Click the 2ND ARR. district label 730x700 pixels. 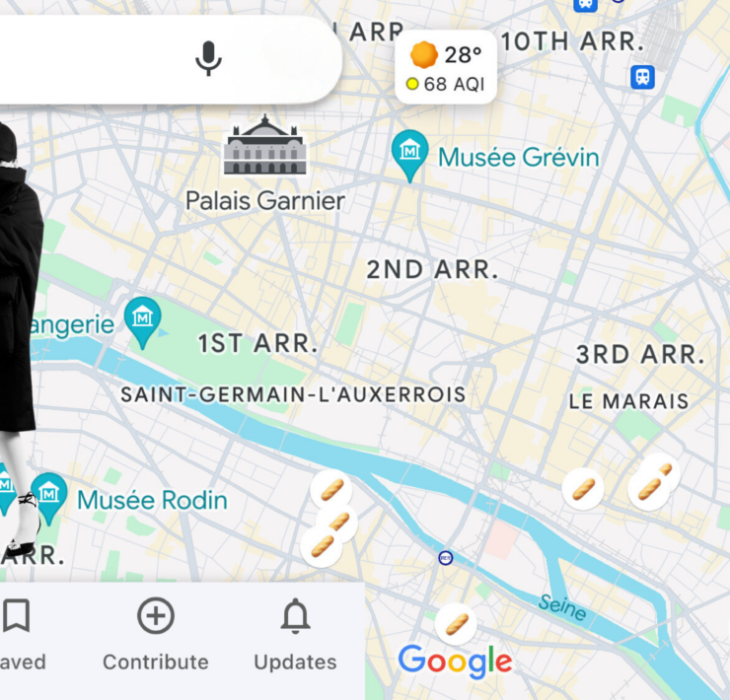point(432,270)
